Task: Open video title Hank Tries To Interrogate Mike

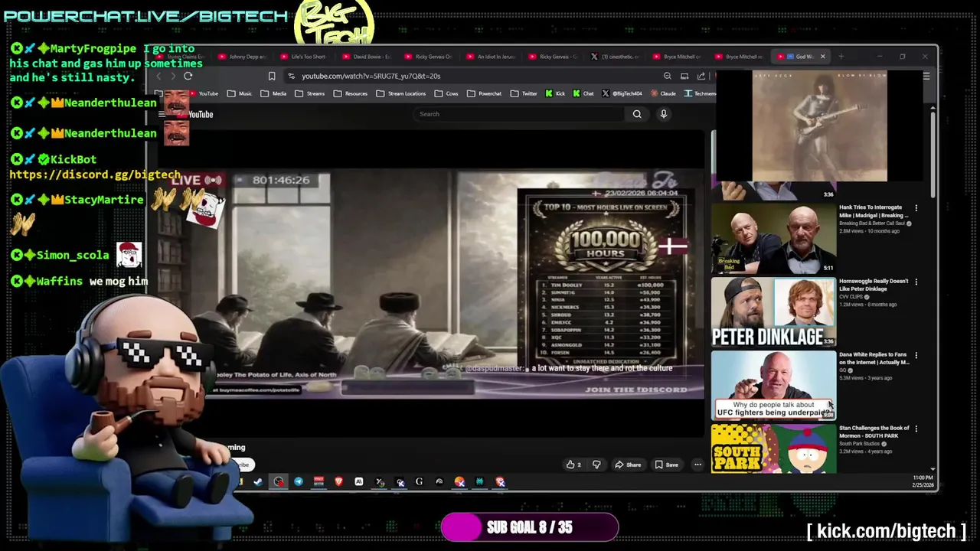Action: [874, 211]
